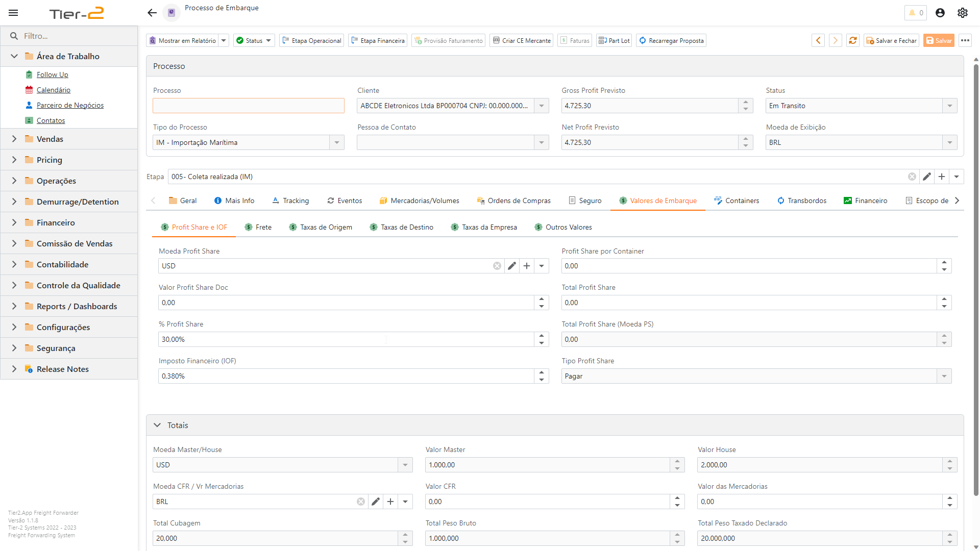Clear the BRL Moeda CFR field
Image resolution: width=980 pixels, height=551 pixels.
361,502
